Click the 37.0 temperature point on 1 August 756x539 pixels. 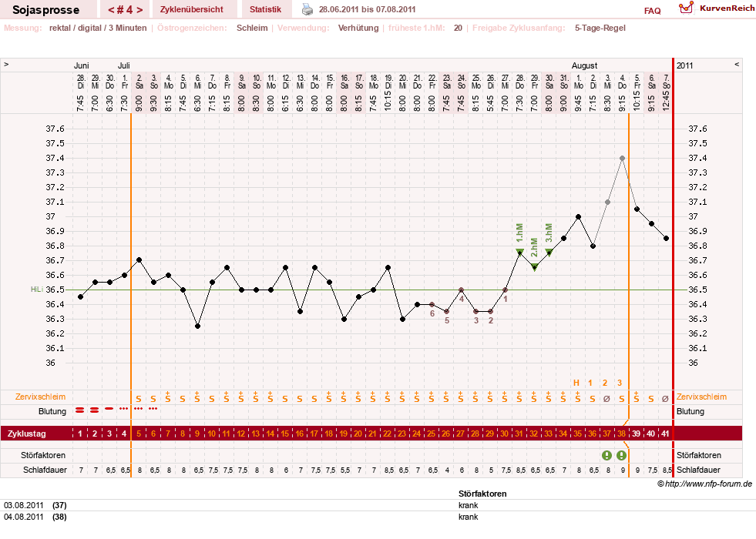579,217
